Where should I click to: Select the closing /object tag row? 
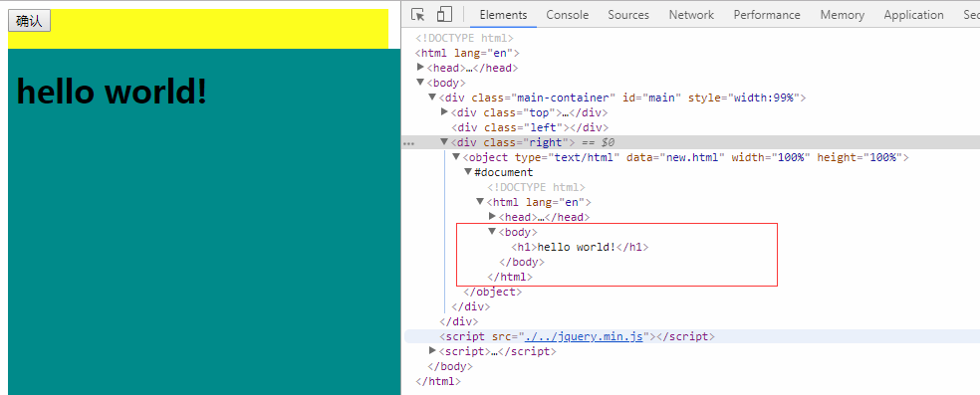coord(492,293)
